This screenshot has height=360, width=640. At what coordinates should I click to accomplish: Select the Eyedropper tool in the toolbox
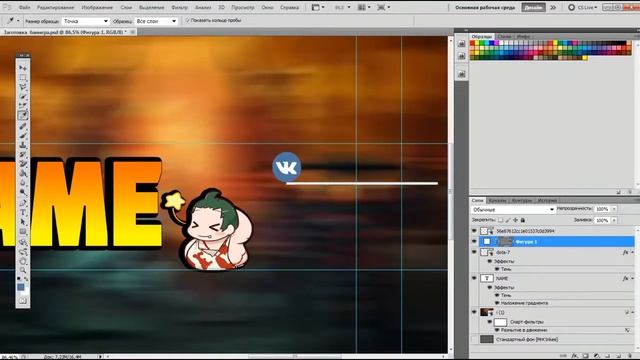click(23, 116)
